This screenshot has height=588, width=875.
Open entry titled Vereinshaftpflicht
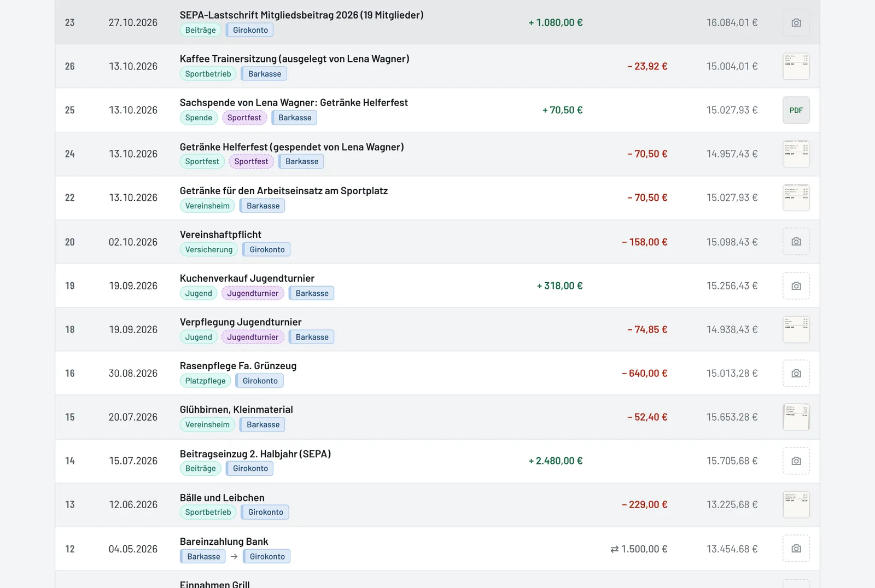pos(220,235)
